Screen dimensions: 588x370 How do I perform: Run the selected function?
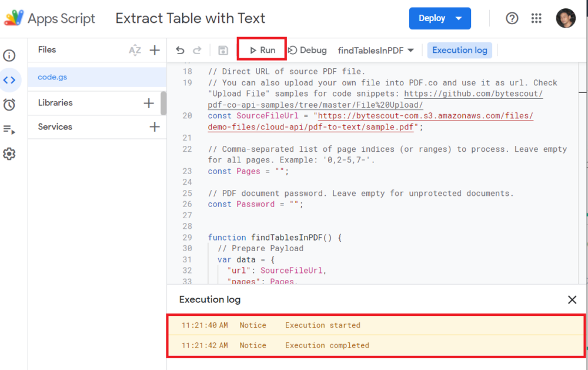tap(262, 50)
